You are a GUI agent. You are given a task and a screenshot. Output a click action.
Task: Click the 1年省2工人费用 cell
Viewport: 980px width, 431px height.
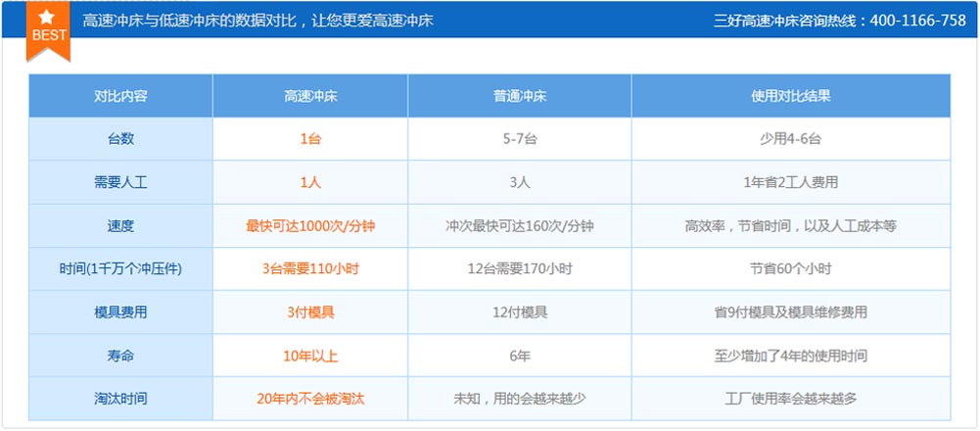click(791, 182)
